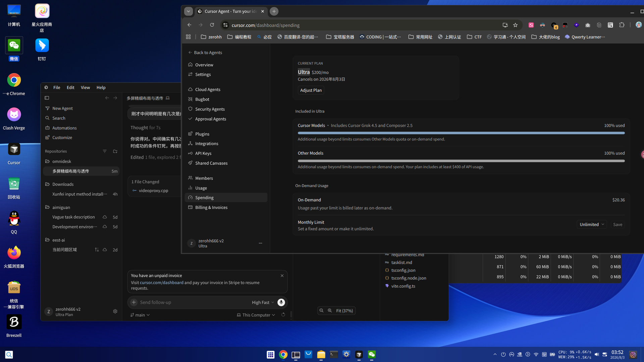Go to Billing & Invoices in dashboard sidebar
This screenshot has width=644, height=362.
pos(226,207)
